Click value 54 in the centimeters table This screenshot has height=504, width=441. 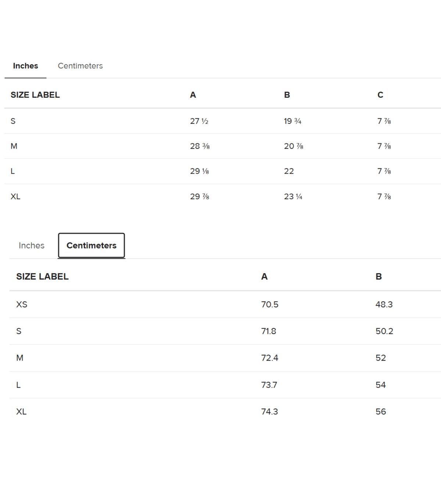click(x=381, y=385)
